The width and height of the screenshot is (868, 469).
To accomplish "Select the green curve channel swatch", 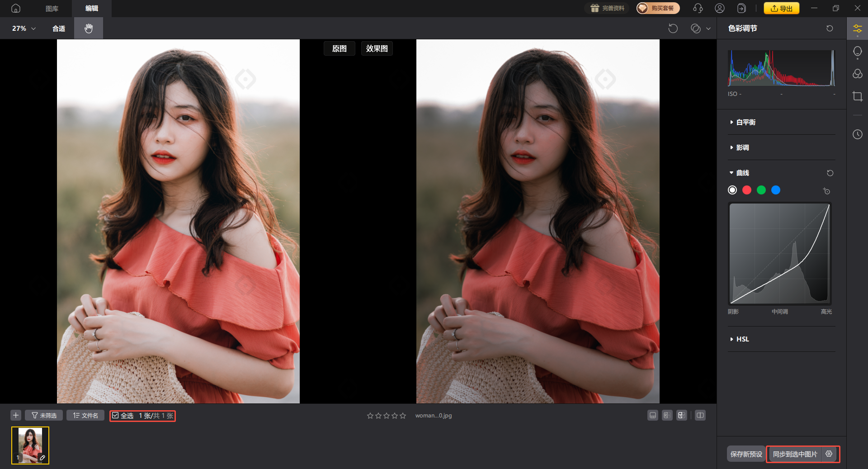I will 761,190.
